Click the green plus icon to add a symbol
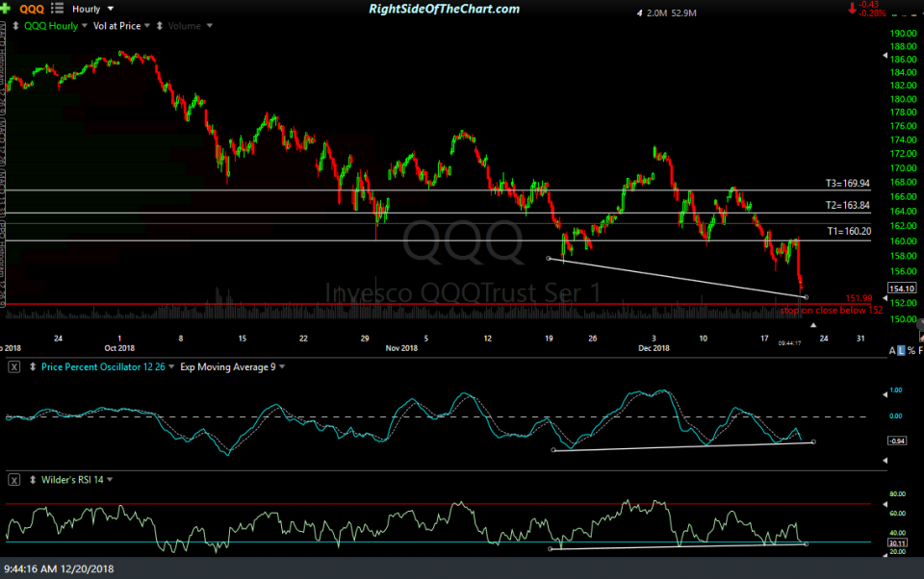924x579 pixels. point(5,8)
